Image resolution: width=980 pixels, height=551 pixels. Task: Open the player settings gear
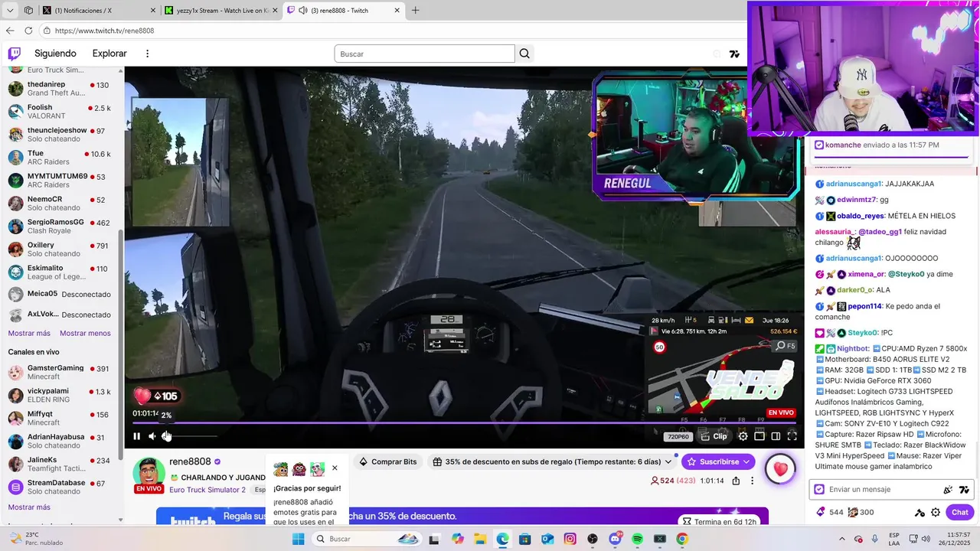(743, 436)
